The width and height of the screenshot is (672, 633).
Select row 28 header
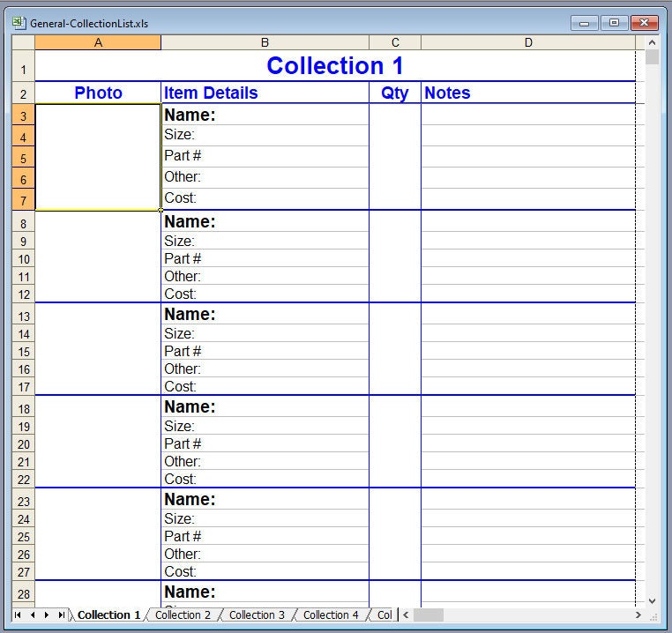pyautogui.click(x=23, y=592)
